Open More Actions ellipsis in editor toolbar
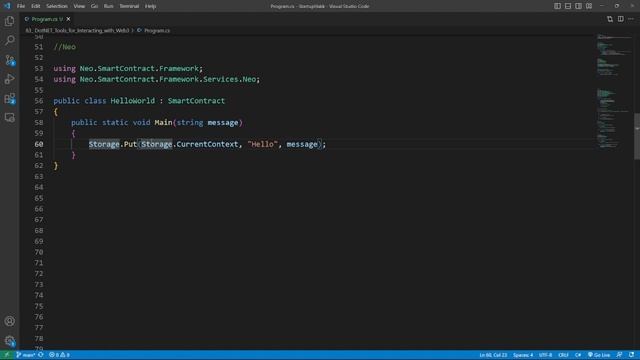 pos(631,19)
